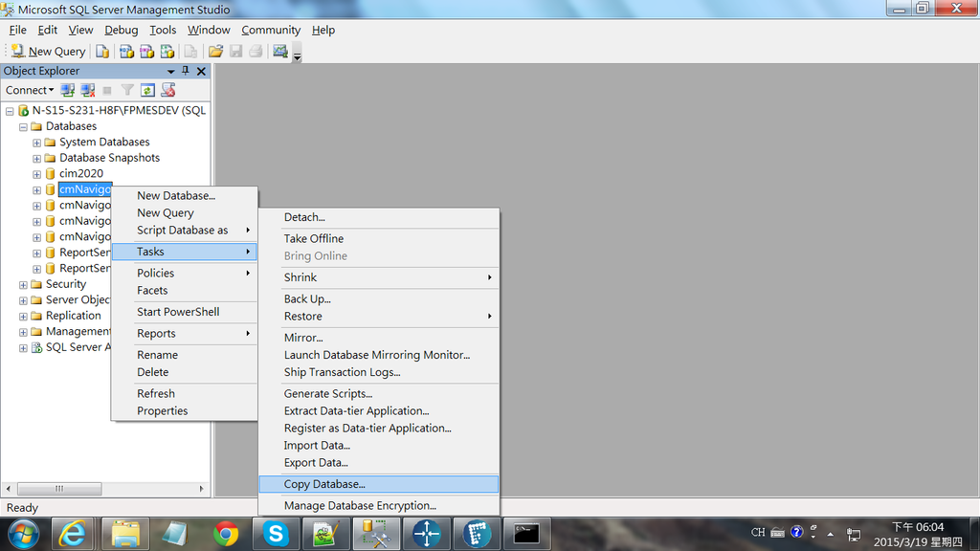Viewport: 980px width, 551px height.
Task: Open the View menu
Action: [80, 30]
